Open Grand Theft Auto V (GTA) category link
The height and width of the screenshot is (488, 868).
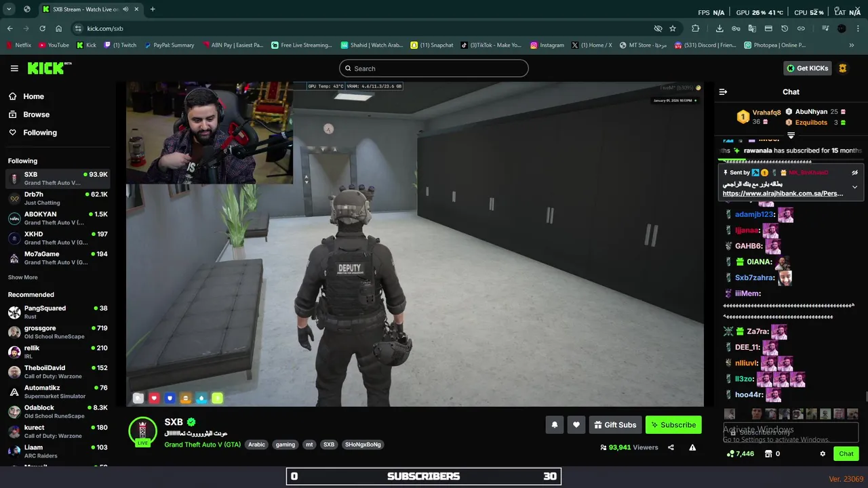click(202, 445)
